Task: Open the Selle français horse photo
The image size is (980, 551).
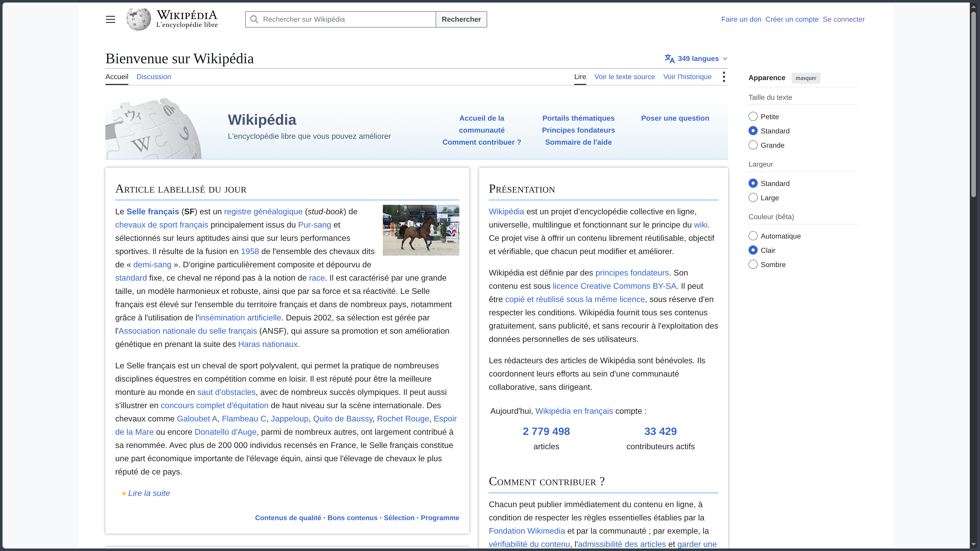Action: 421,230
